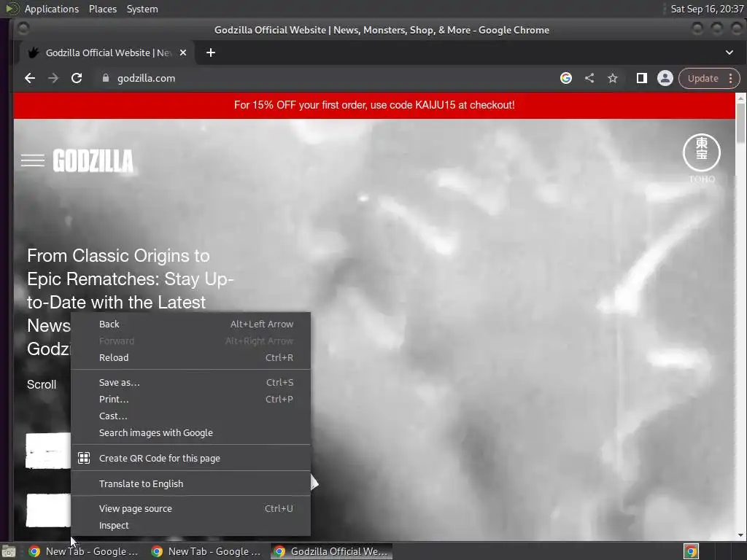Open the System menu
Image resolution: width=747 pixels, height=560 pixels.
click(x=142, y=9)
